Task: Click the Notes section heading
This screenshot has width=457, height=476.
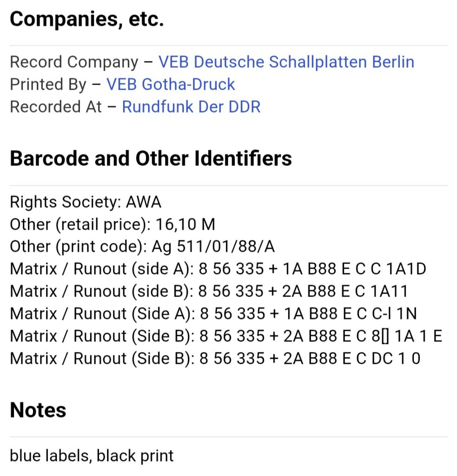Action: [38, 410]
